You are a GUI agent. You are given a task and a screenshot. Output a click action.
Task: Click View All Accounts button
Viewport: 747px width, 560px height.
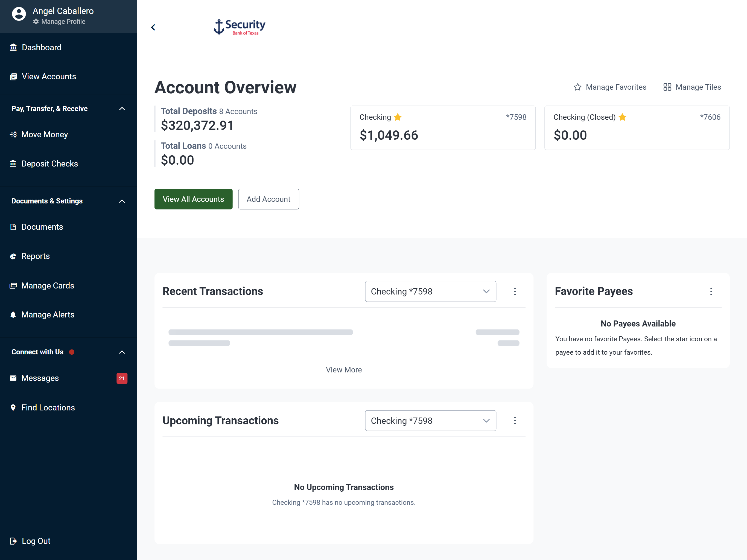(x=194, y=199)
